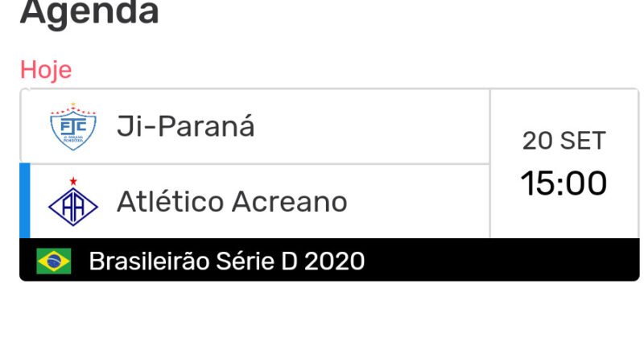Select the Brasileirão Série D 2020 label
The width and height of the screenshot is (644, 358).
coord(226,261)
